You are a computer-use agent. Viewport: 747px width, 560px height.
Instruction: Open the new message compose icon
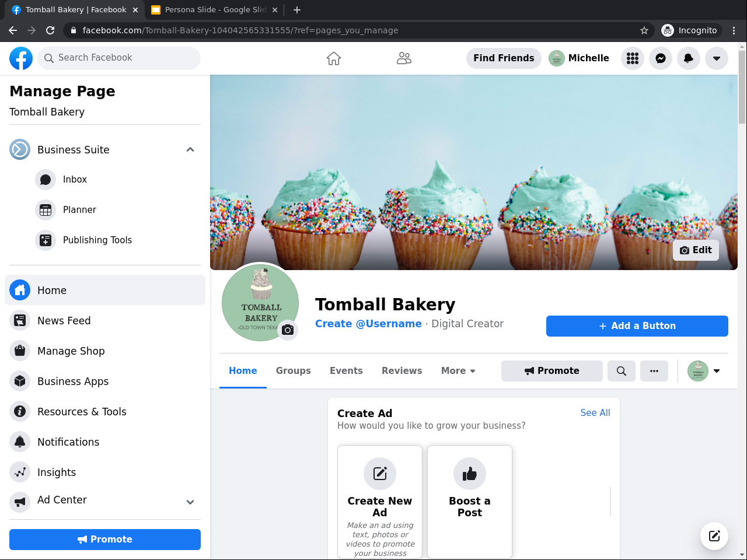(x=714, y=536)
